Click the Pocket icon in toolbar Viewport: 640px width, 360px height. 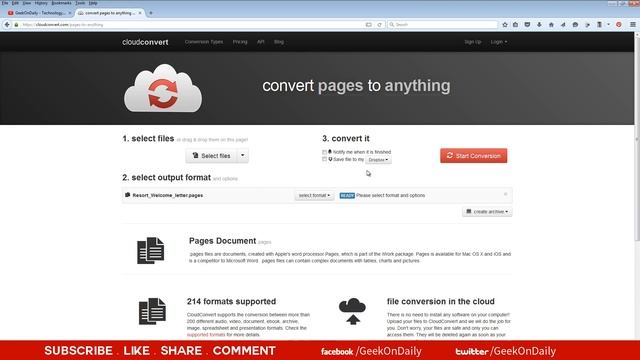tap(527, 24)
